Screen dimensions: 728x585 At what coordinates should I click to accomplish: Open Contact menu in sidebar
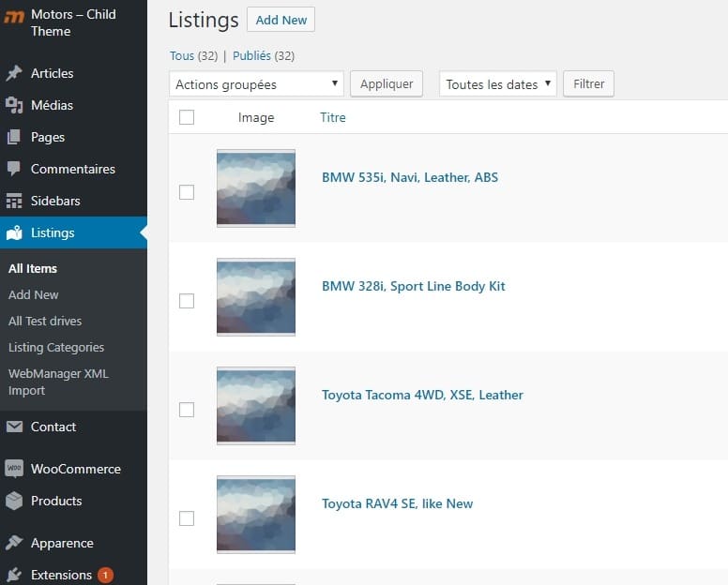click(x=73, y=427)
